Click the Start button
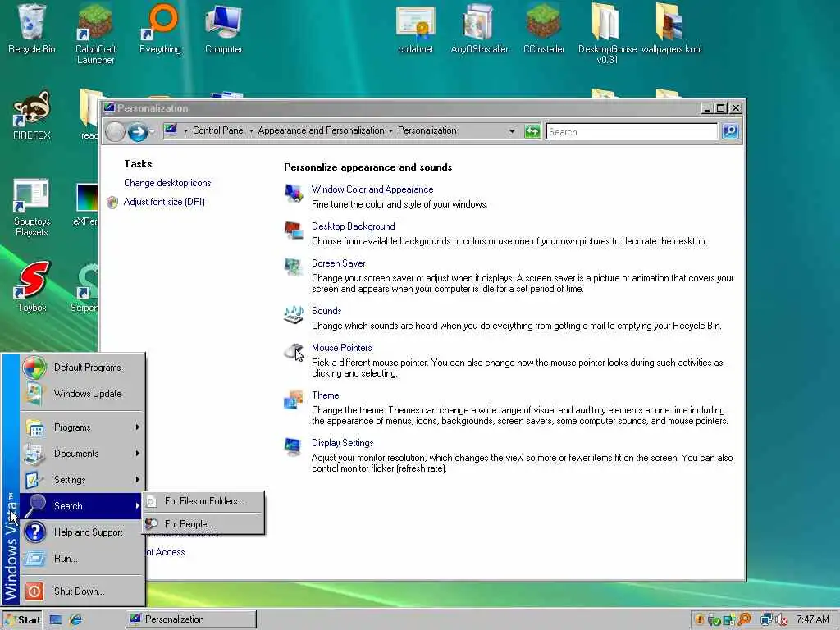Image resolution: width=840 pixels, height=630 pixels. 22,620
